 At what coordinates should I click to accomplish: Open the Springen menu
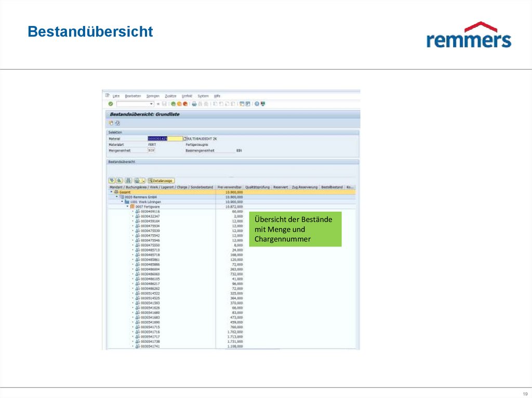pos(153,96)
